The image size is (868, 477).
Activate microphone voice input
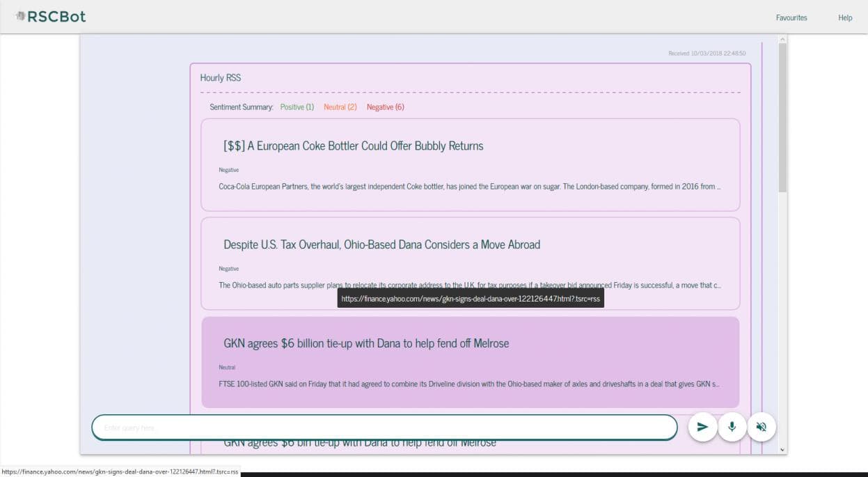click(x=732, y=427)
